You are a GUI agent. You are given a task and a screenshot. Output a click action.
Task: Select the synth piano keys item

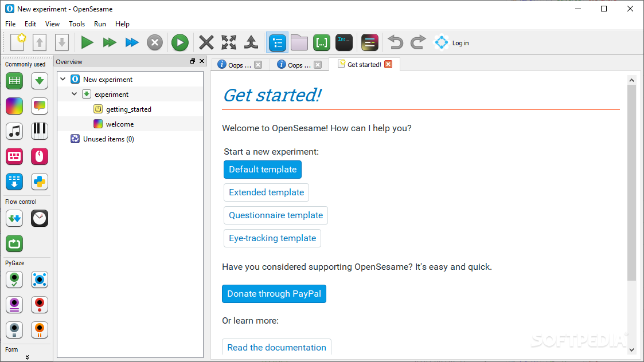pyautogui.click(x=40, y=131)
